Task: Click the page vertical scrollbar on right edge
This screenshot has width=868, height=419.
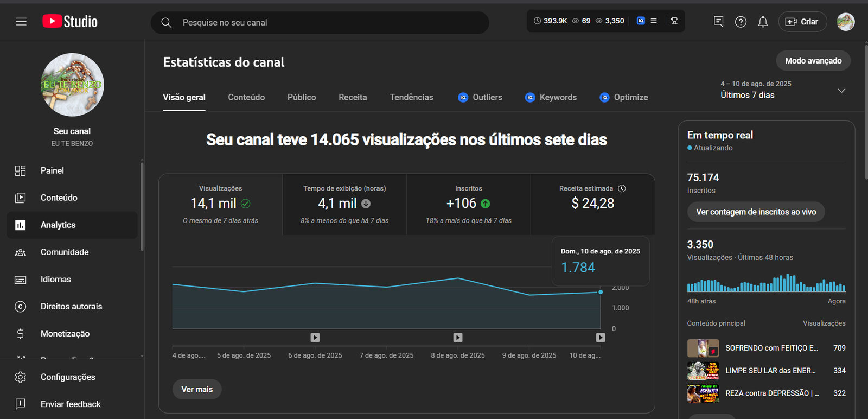Action: click(x=866, y=111)
